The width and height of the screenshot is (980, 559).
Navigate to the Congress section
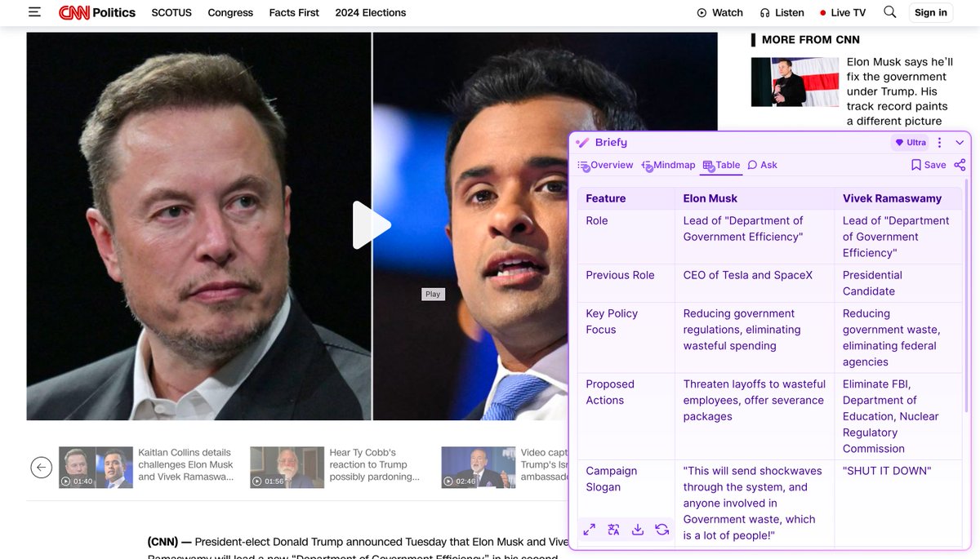[x=230, y=12]
